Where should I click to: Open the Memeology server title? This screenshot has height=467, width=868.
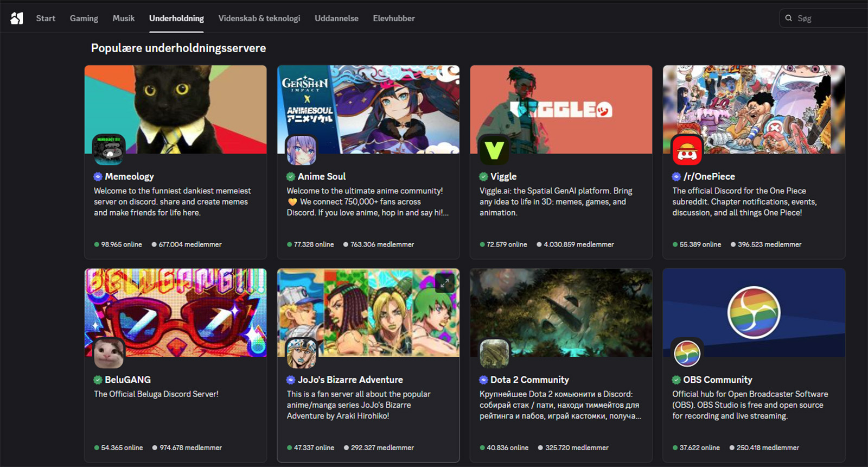130,176
